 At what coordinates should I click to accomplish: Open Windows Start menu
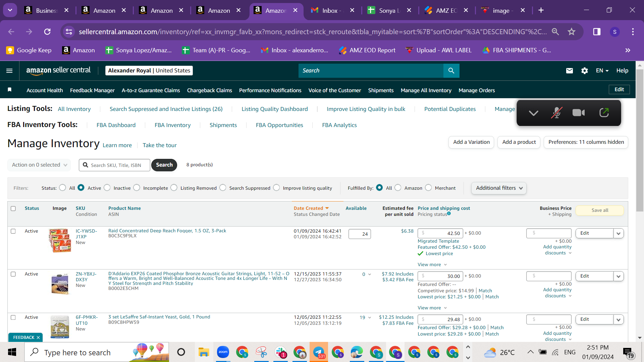12,352
